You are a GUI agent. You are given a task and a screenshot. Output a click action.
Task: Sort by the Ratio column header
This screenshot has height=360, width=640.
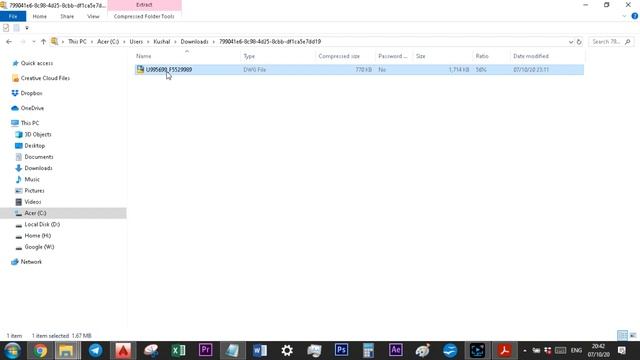[x=482, y=56]
